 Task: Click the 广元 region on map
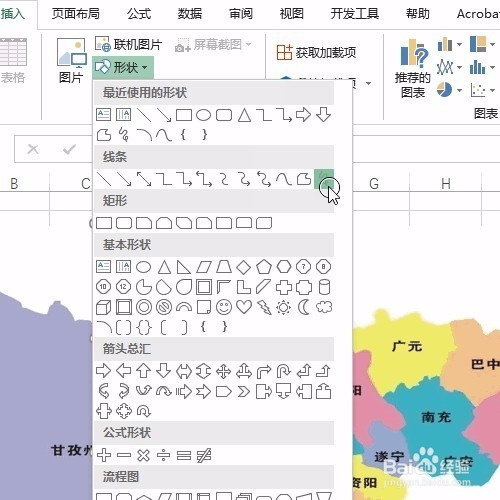click(x=407, y=346)
